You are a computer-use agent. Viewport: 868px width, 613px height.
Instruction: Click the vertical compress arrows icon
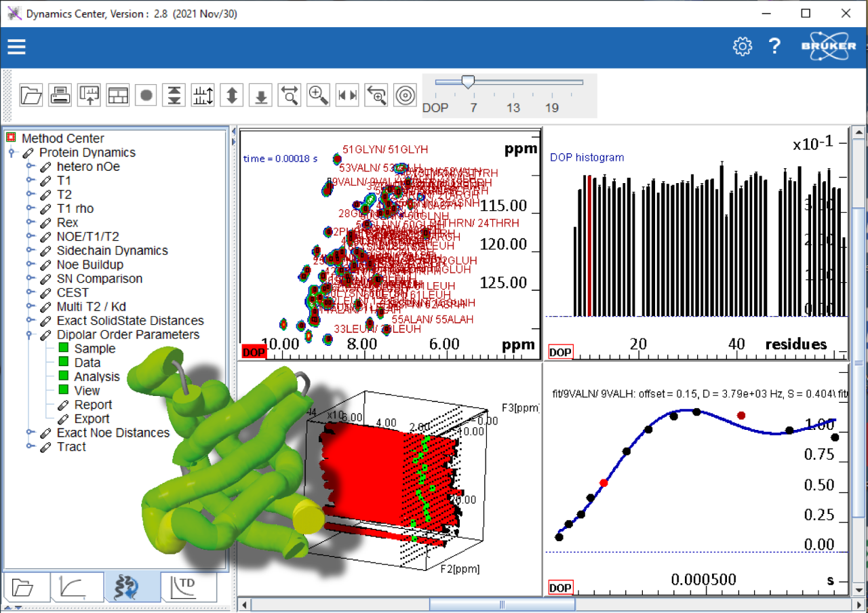click(x=174, y=95)
